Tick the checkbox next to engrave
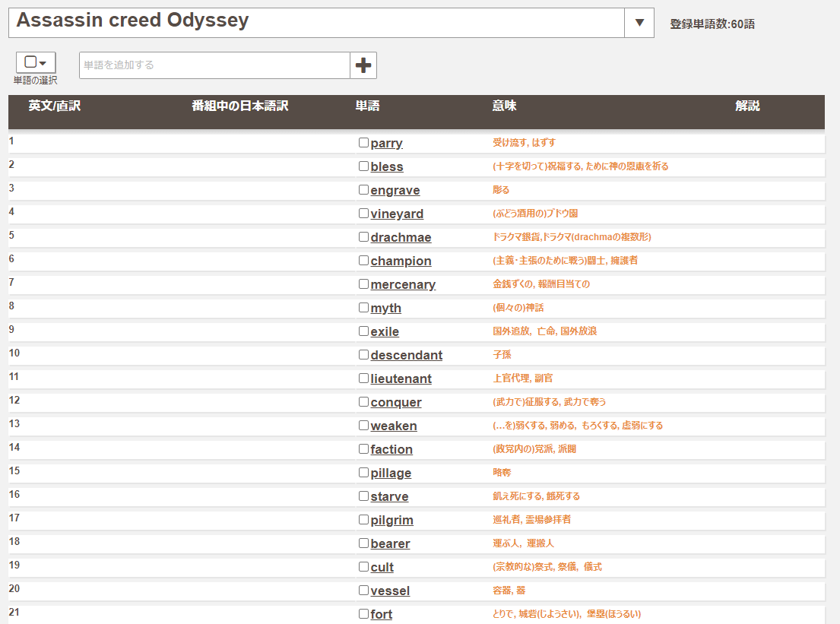Screen dimensions: 840x624 point(364,189)
